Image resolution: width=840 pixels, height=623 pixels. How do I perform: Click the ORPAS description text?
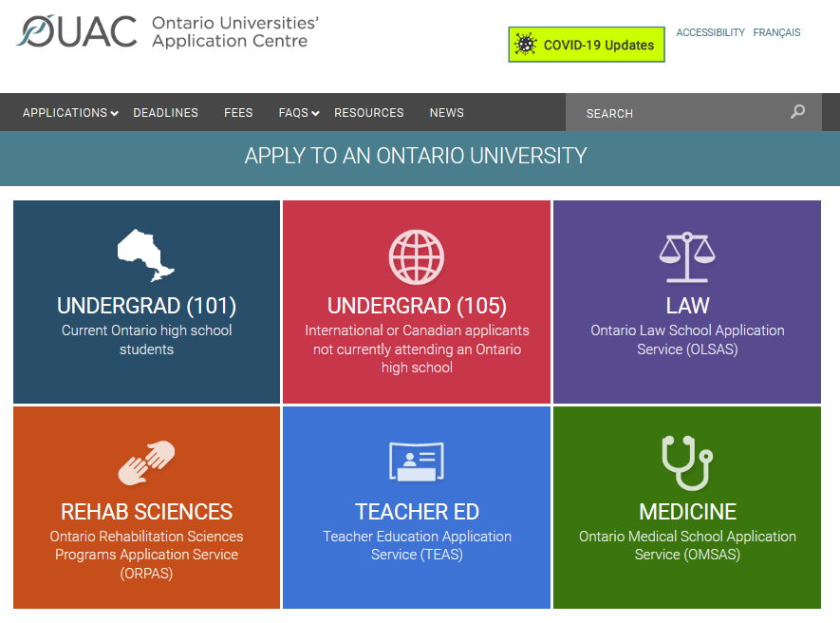(146, 555)
